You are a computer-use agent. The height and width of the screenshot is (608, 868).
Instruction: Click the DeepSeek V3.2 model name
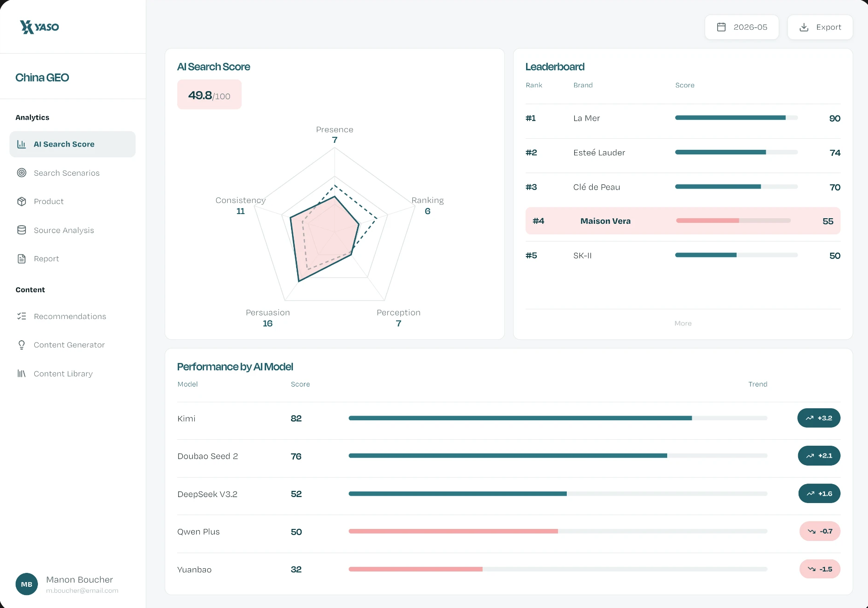coord(207,494)
